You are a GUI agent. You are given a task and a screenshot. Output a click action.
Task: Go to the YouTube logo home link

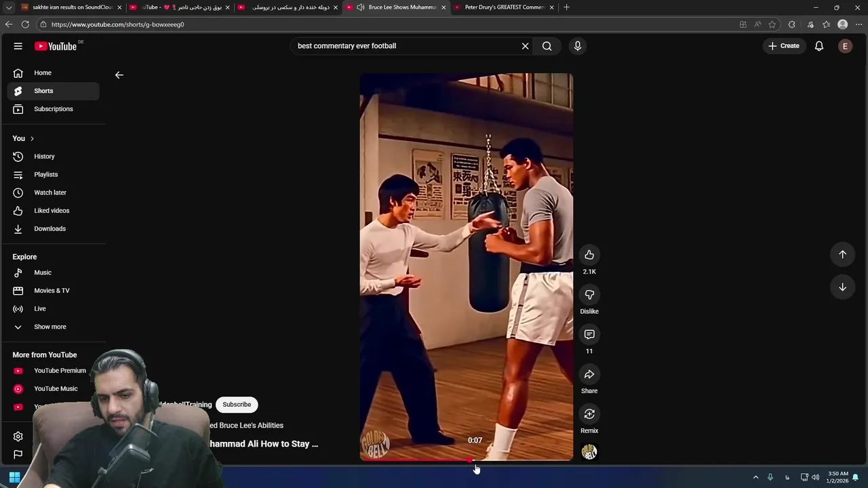pos(56,46)
